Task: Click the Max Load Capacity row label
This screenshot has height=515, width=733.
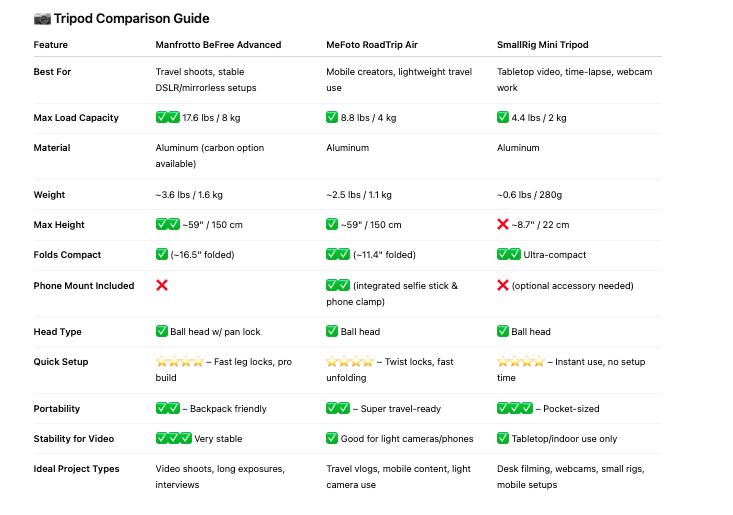Action: [x=76, y=118]
